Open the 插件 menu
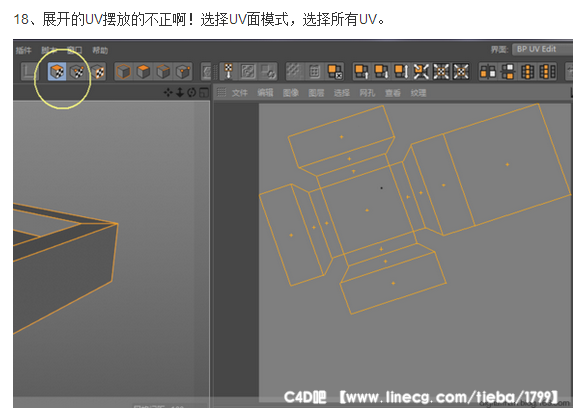Viewport: 584px width, 414px height. [23, 50]
